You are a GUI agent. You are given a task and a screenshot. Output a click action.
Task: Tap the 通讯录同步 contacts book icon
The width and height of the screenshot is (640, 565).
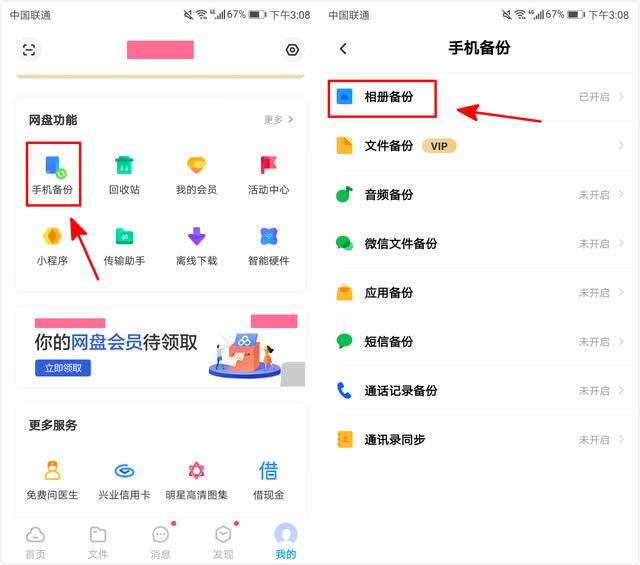point(344,440)
